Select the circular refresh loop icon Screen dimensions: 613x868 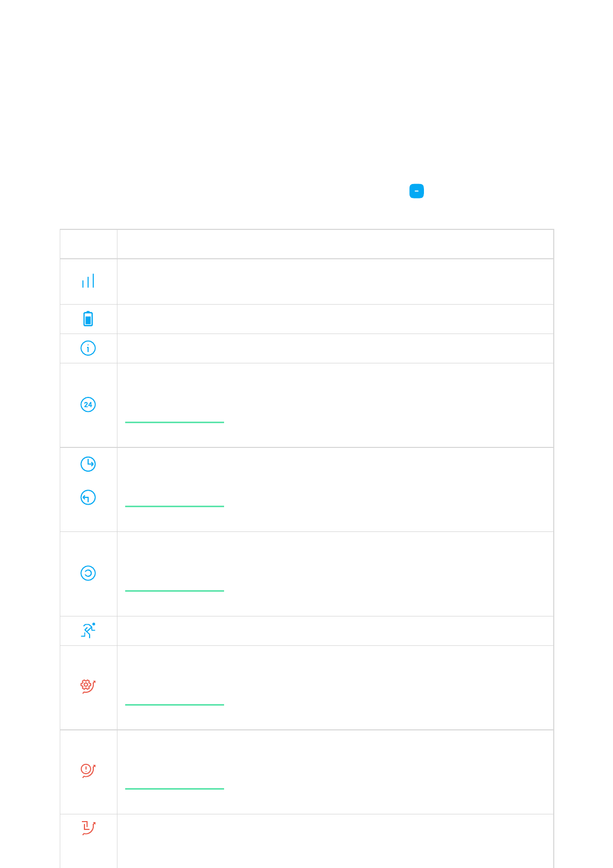pyautogui.click(x=88, y=573)
